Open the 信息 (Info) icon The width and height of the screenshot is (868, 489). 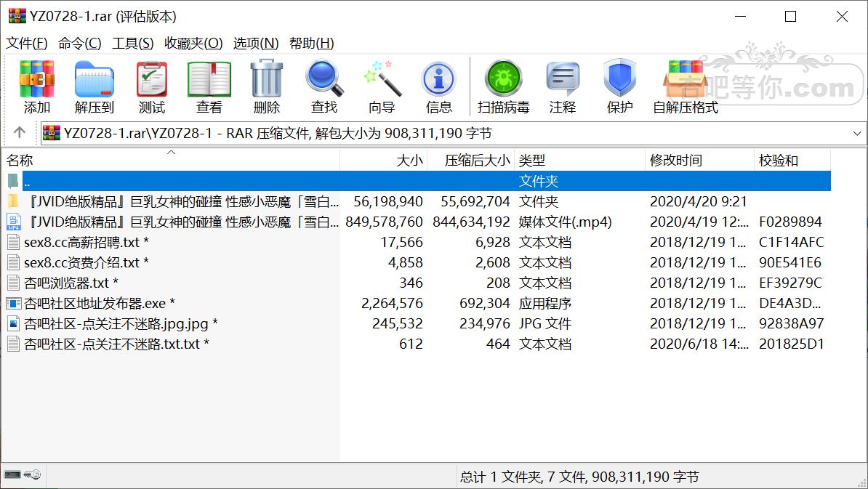(439, 79)
